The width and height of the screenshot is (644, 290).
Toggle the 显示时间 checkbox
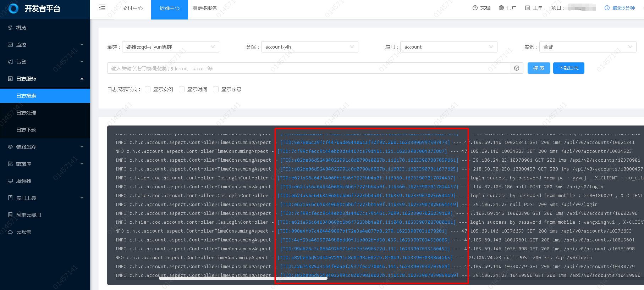182,89
